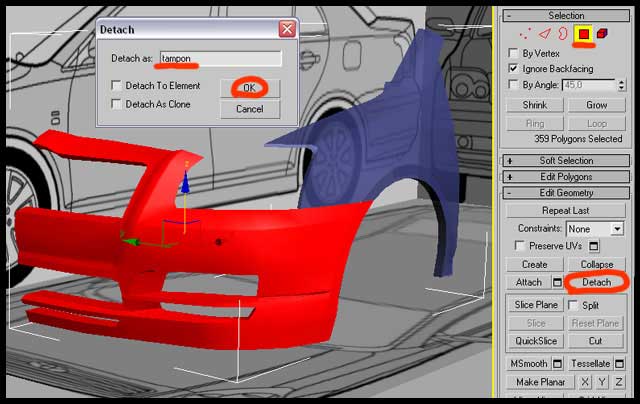Select Edge sub-object mode icon

click(x=544, y=34)
